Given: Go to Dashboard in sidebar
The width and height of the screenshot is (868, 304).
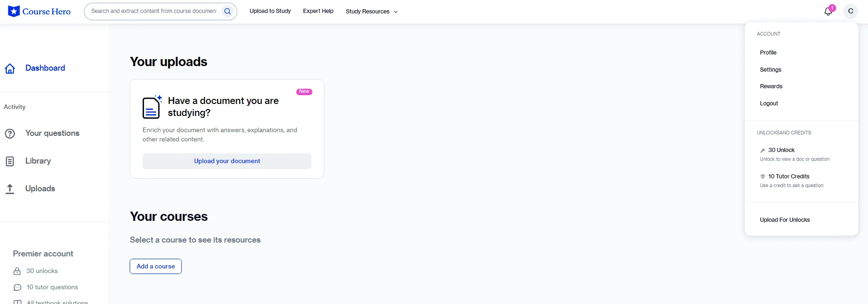Looking at the screenshot, I should (x=45, y=68).
